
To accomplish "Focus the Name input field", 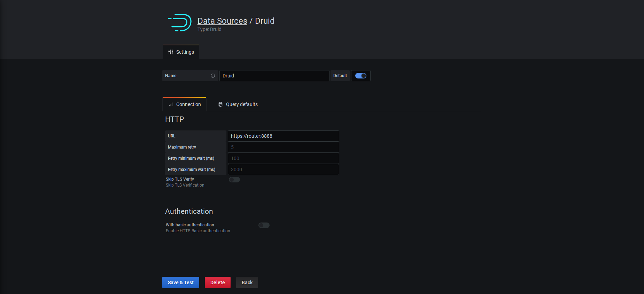I will [274, 76].
